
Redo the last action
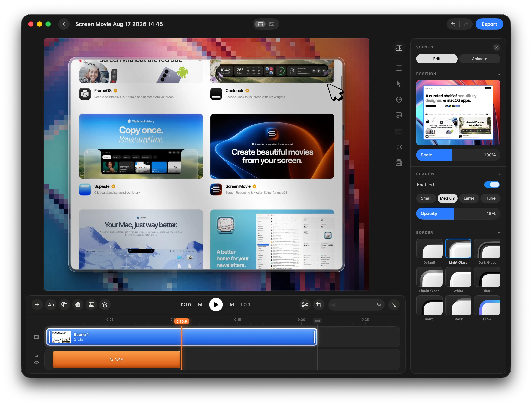[x=466, y=24]
